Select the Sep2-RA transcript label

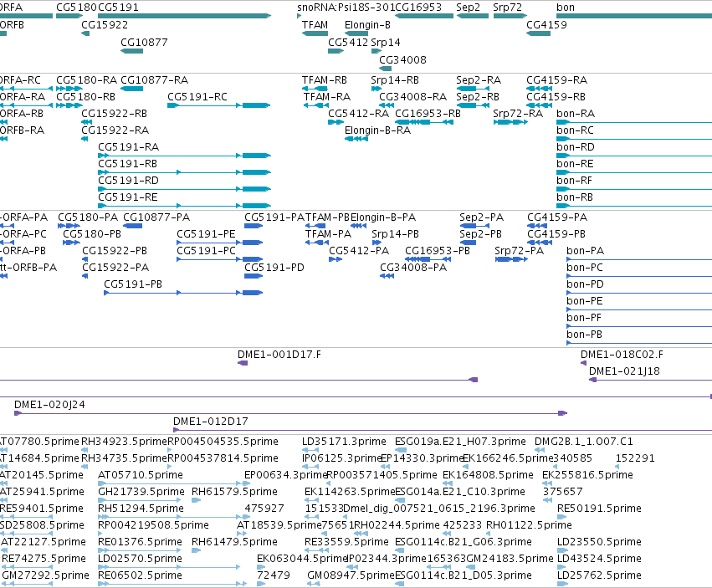click(479, 80)
